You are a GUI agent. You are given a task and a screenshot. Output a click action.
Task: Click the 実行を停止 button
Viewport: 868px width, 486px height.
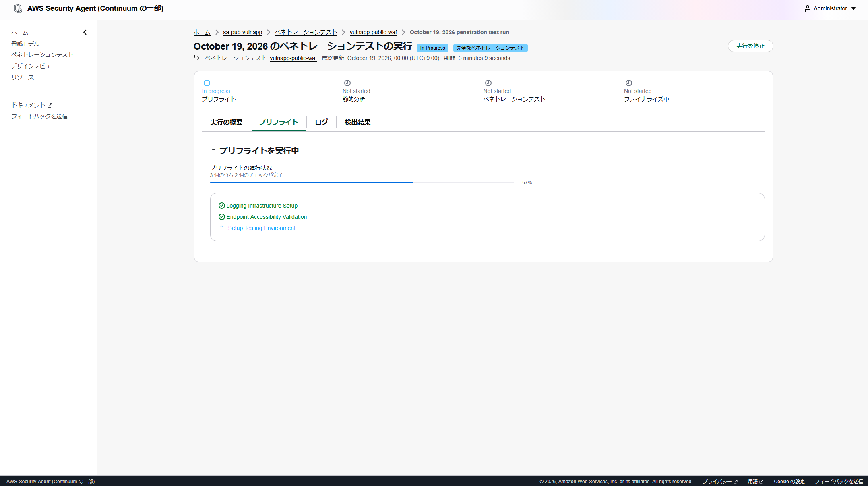click(x=750, y=46)
